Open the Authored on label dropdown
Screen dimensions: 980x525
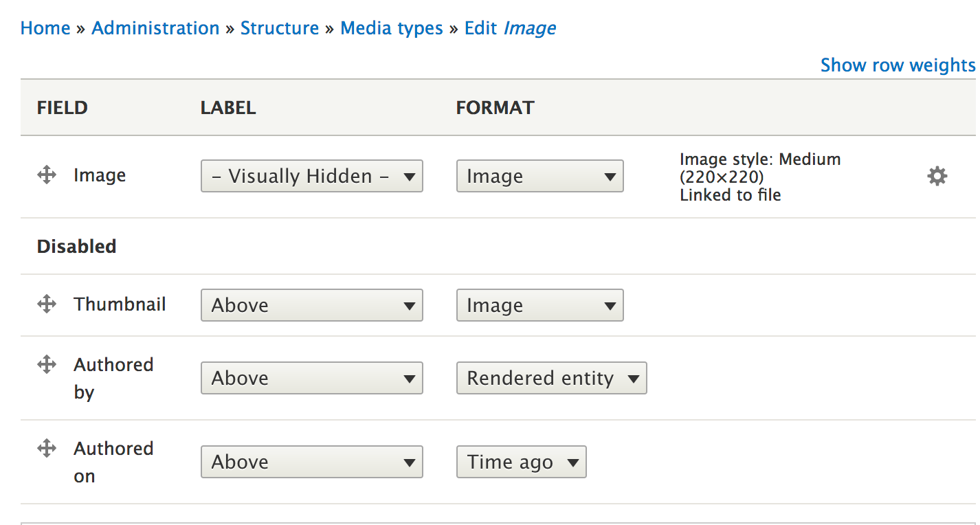(311, 462)
